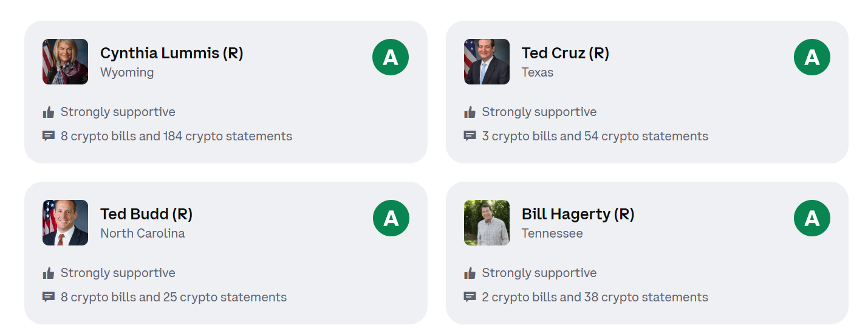
Task: Click speech bubble icon in Hagerty card
Action: pos(470,297)
